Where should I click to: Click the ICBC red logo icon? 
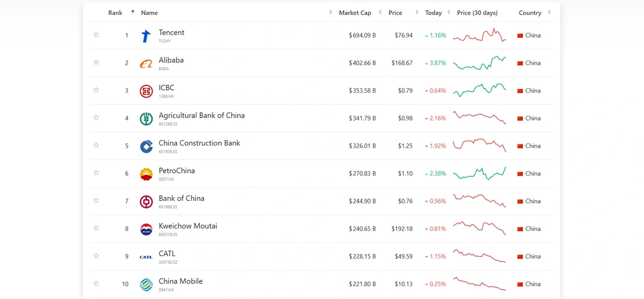point(146,91)
